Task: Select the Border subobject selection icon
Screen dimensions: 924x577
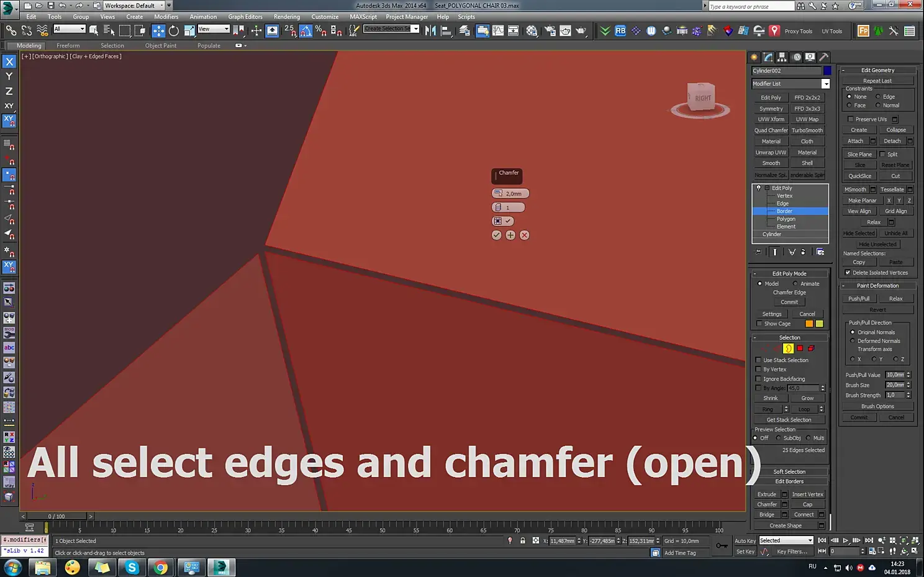Action: click(x=789, y=348)
